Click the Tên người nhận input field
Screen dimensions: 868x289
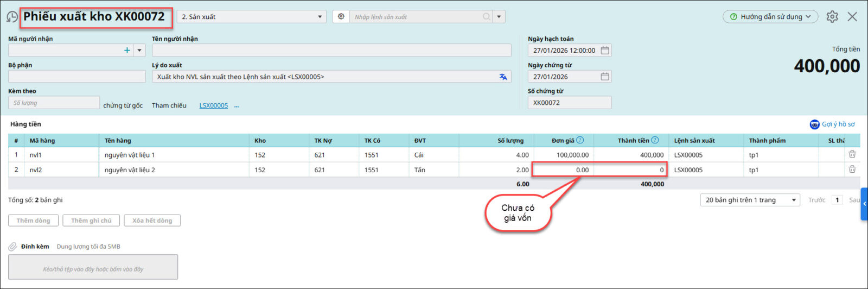(331, 51)
